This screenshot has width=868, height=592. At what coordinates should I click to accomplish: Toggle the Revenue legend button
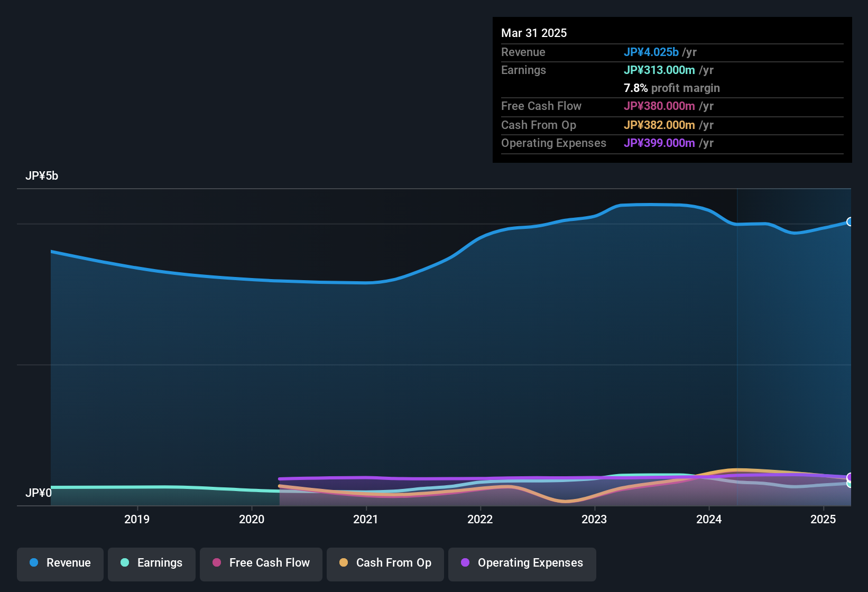[x=60, y=564]
